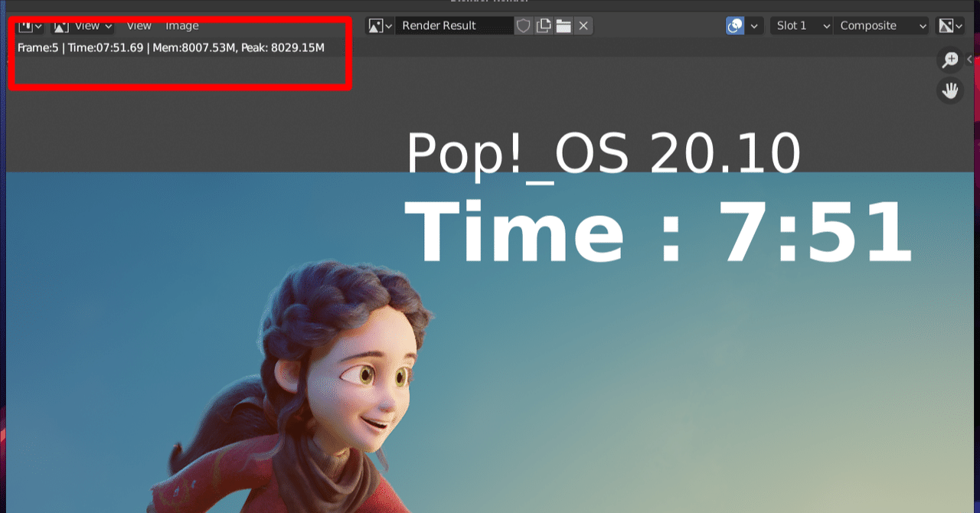This screenshot has width=980, height=513.
Task: Activate the pan hand gizmo
Action: click(949, 90)
